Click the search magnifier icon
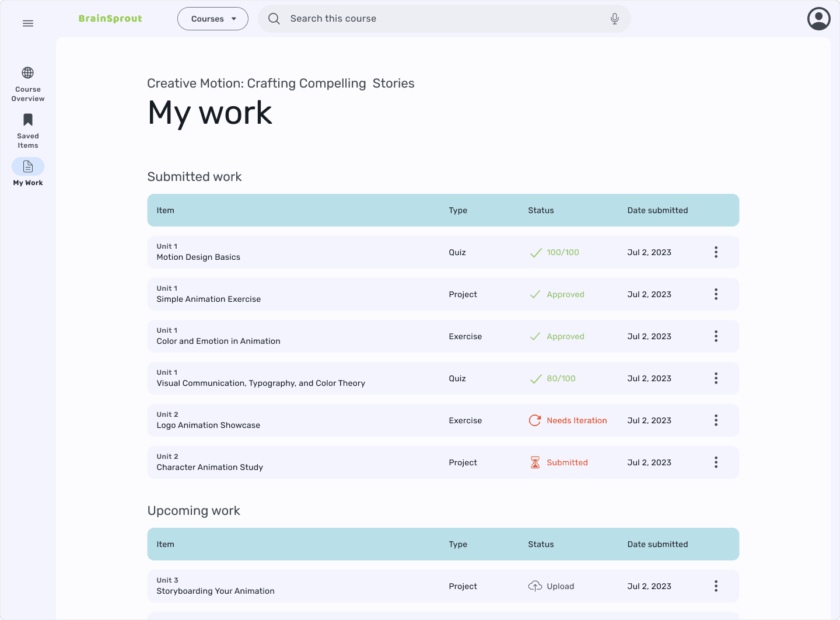 click(x=274, y=19)
